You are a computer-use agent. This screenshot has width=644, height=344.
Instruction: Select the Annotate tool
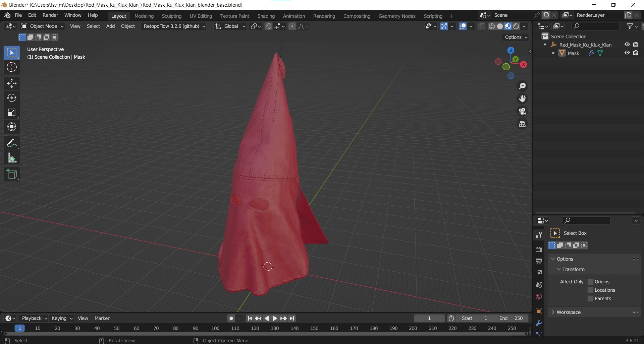12,143
